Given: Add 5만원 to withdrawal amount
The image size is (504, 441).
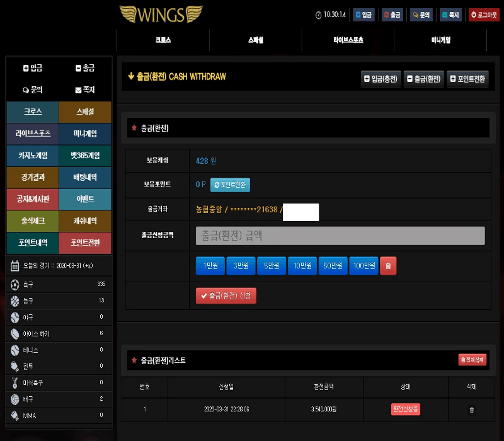Looking at the screenshot, I should point(272,266).
